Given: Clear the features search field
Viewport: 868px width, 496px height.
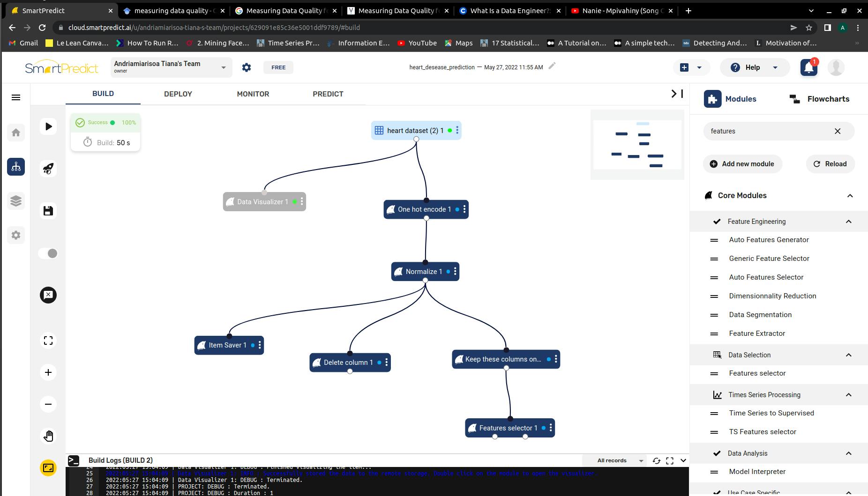Looking at the screenshot, I should point(838,131).
